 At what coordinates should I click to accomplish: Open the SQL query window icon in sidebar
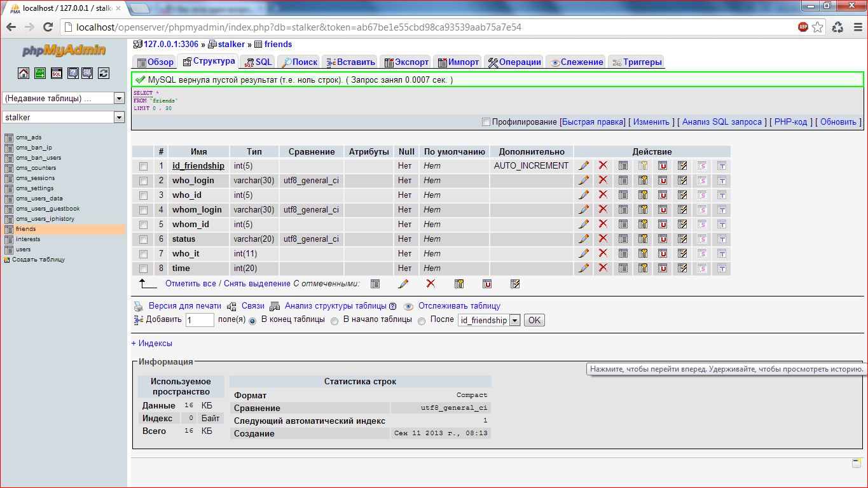click(57, 73)
